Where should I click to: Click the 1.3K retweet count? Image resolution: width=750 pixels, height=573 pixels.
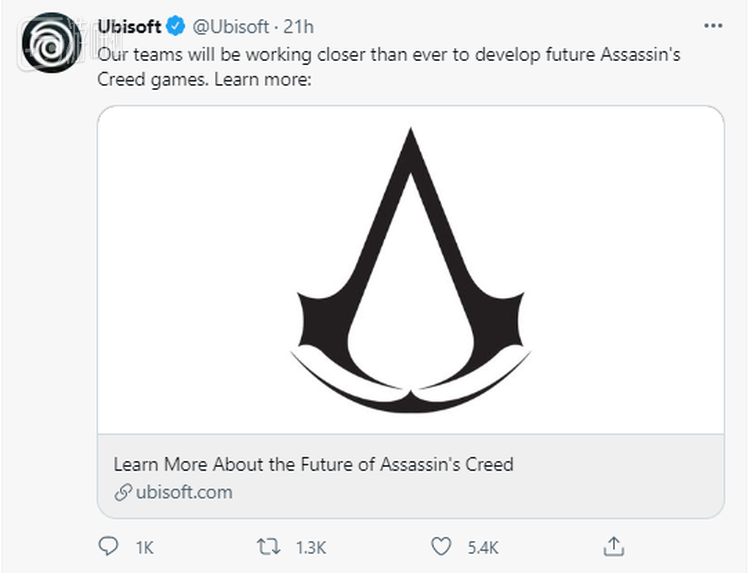311,547
